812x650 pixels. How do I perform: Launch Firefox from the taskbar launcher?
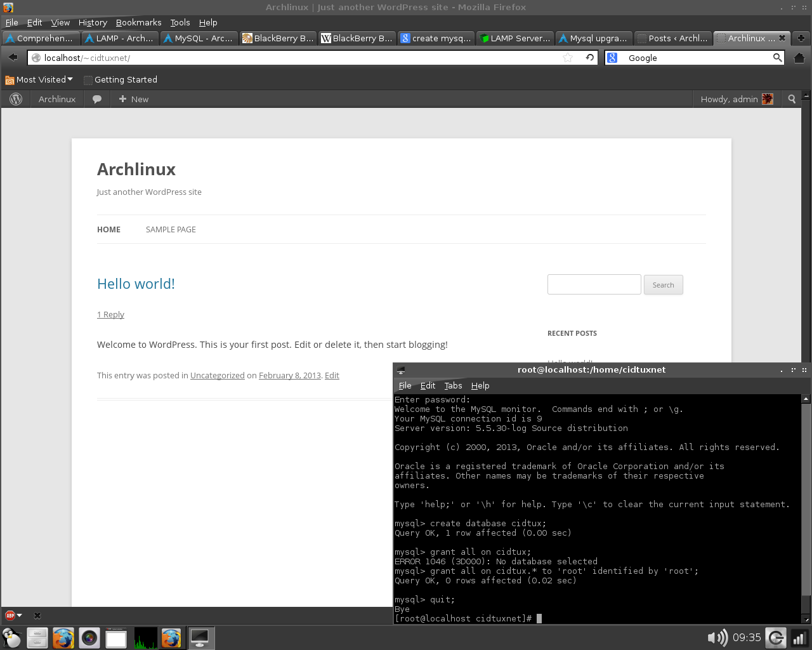pyautogui.click(x=63, y=637)
